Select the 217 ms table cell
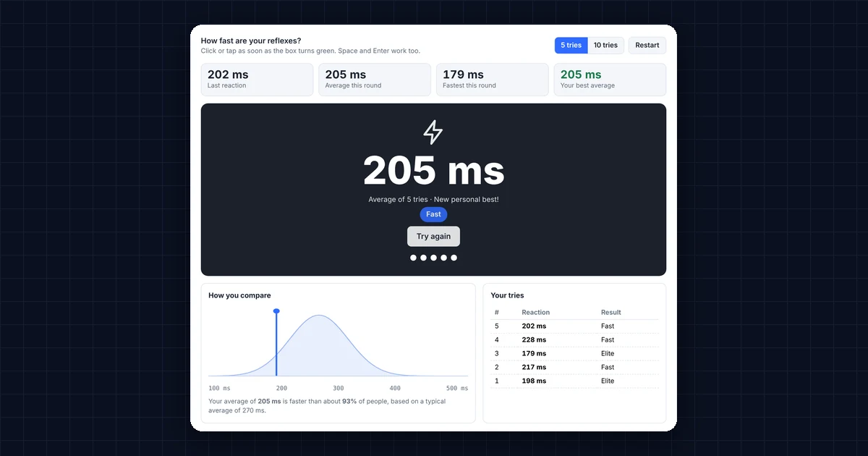This screenshot has height=456, width=868. click(x=534, y=368)
